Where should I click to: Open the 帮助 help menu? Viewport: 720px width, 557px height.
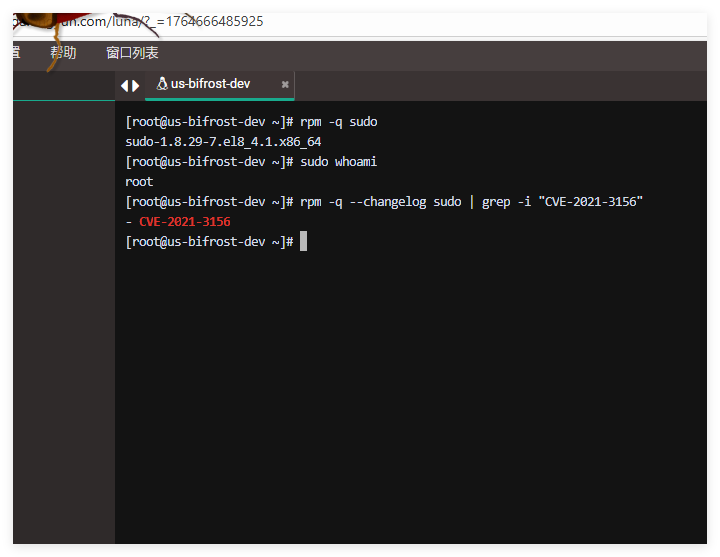pos(63,53)
